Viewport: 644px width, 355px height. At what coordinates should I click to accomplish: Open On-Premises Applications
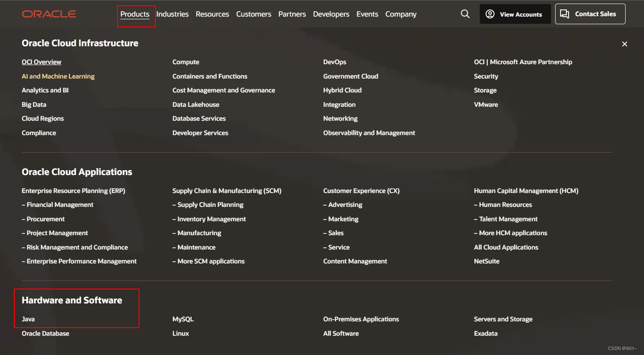pyautogui.click(x=361, y=319)
